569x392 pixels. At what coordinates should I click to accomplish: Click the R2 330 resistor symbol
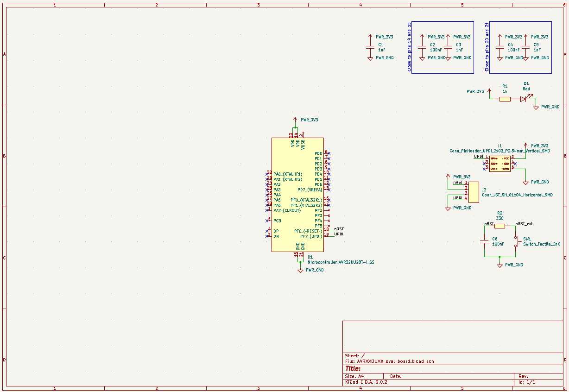499,226
